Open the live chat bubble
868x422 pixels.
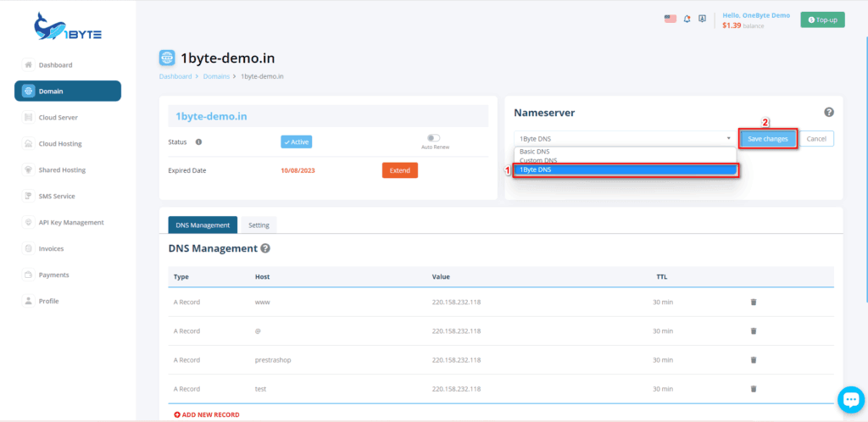pos(851,399)
